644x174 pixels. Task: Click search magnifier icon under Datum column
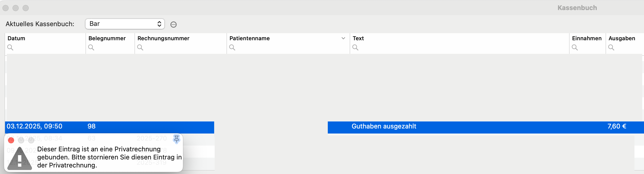tap(10, 47)
